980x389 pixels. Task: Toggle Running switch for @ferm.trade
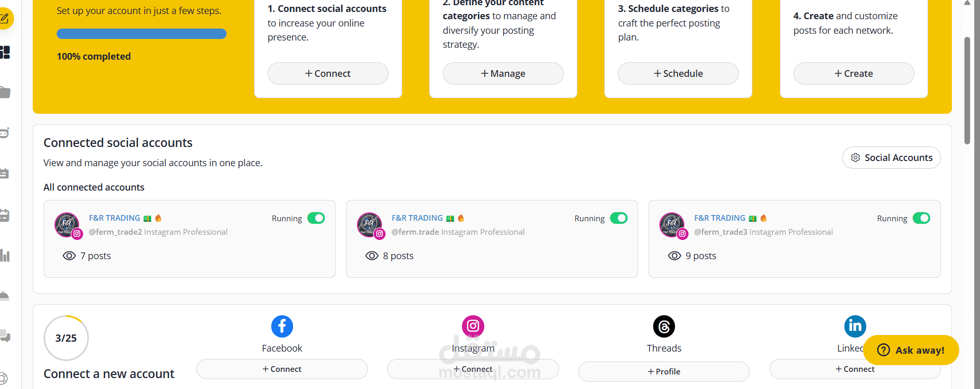click(x=619, y=218)
